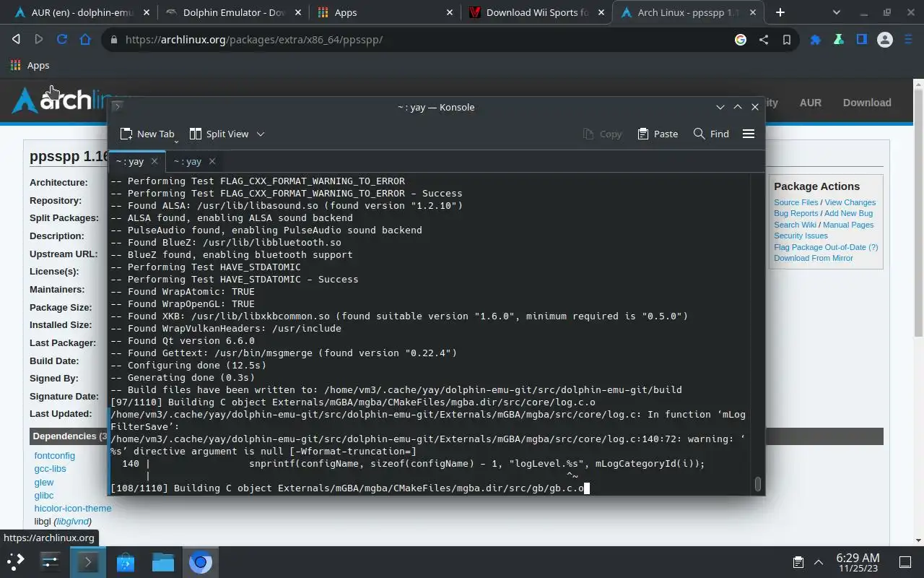The width and height of the screenshot is (924, 578).
Task: Click Konsole title bar terminal icon
Action: point(117,106)
